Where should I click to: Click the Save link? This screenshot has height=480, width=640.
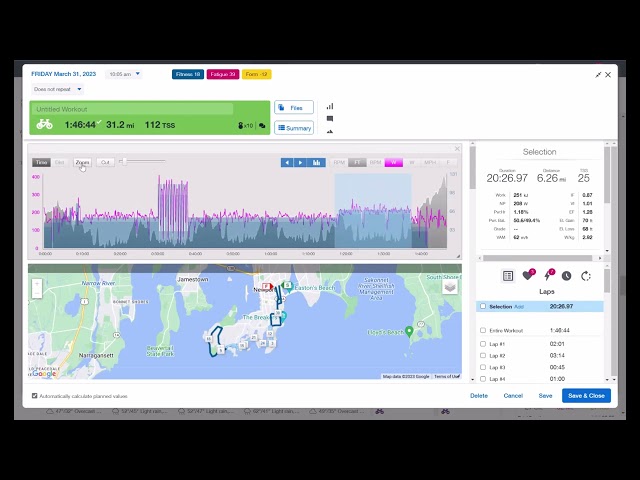click(545, 396)
